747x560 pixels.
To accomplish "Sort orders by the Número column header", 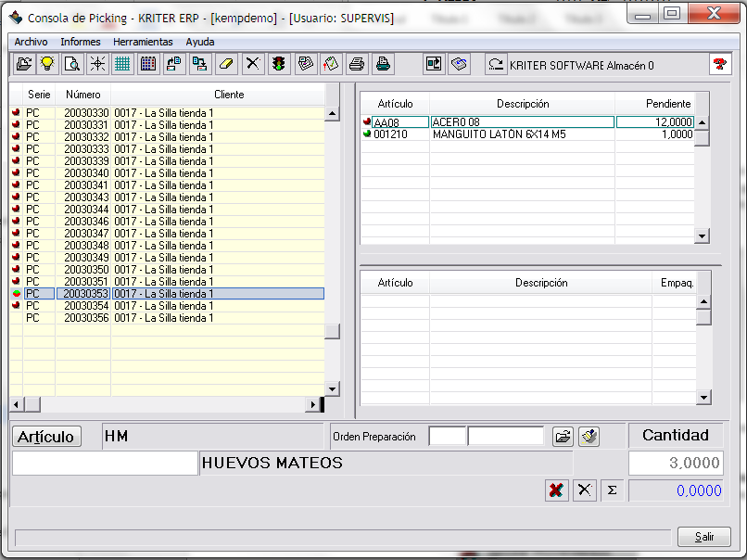I will tap(83, 95).
